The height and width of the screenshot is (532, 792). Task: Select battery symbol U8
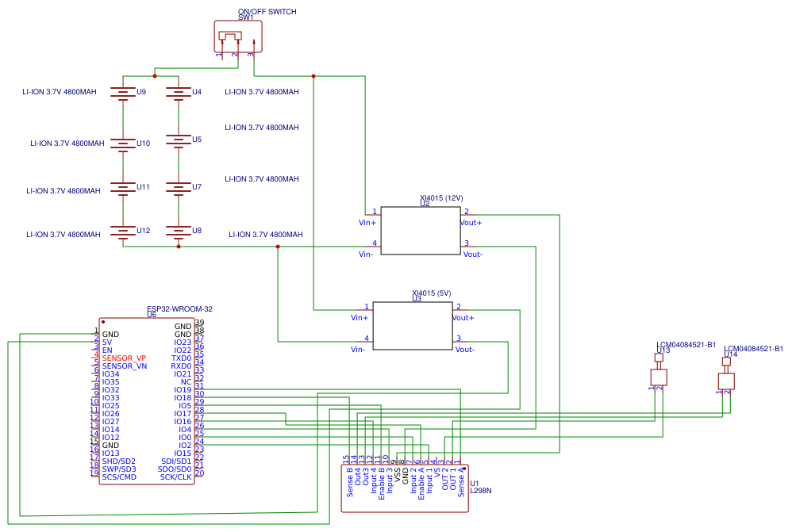pos(179,232)
